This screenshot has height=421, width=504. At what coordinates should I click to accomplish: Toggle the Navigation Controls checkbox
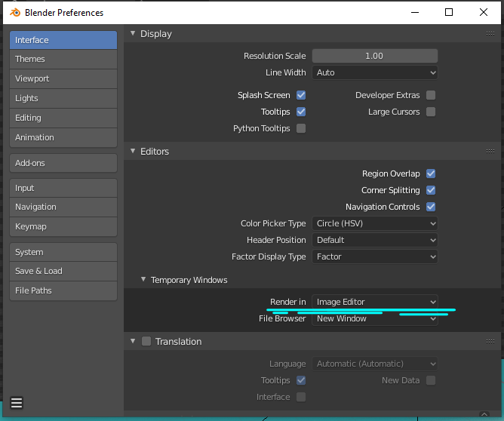click(431, 207)
